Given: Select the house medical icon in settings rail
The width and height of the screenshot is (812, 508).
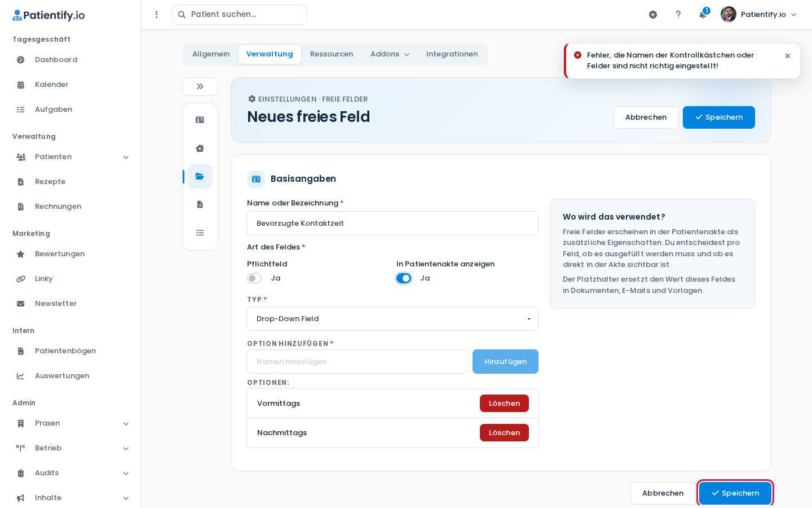Looking at the screenshot, I should (200, 148).
